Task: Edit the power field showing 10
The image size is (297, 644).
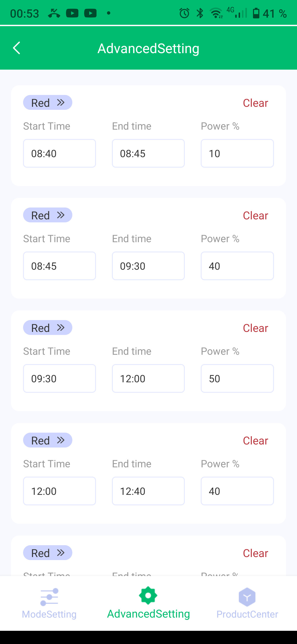Action: tap(237, 153)
